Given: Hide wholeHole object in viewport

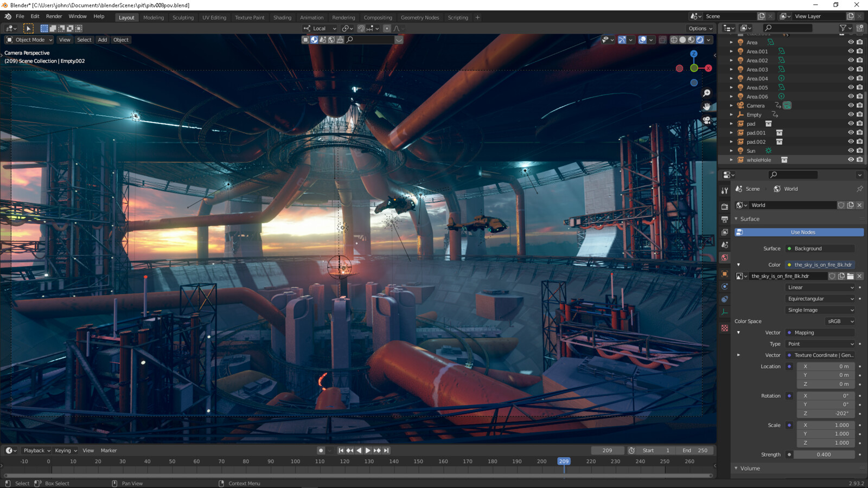Looking at the screenshot, I should [x=851, y=160].
